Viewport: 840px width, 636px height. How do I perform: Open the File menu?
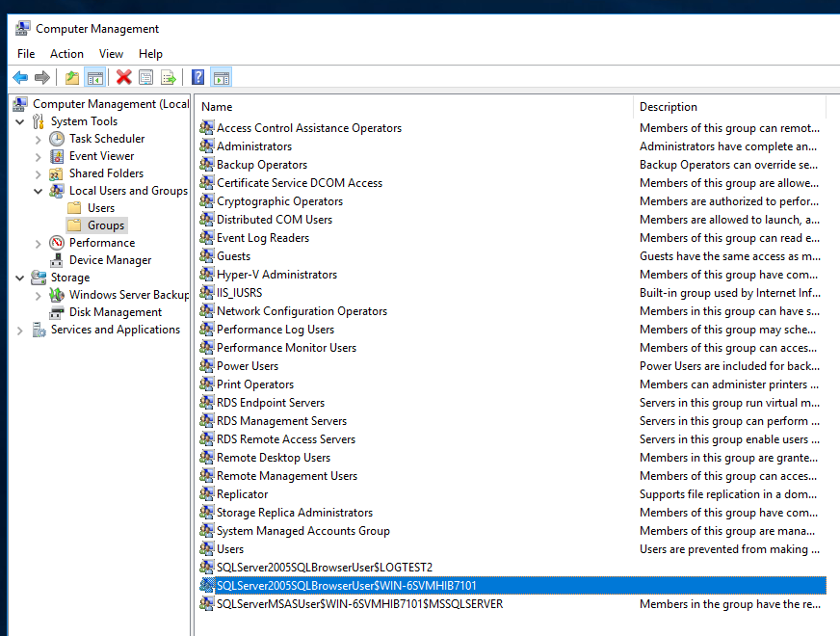[26, 54]
